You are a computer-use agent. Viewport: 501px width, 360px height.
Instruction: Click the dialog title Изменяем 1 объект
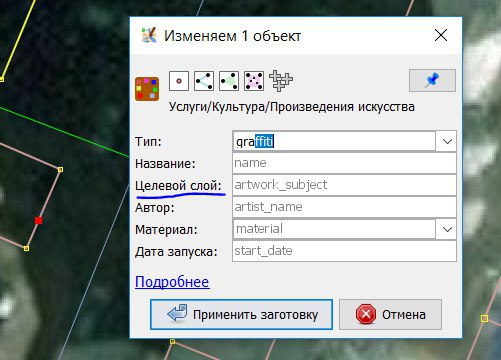(x=232, y=36)
